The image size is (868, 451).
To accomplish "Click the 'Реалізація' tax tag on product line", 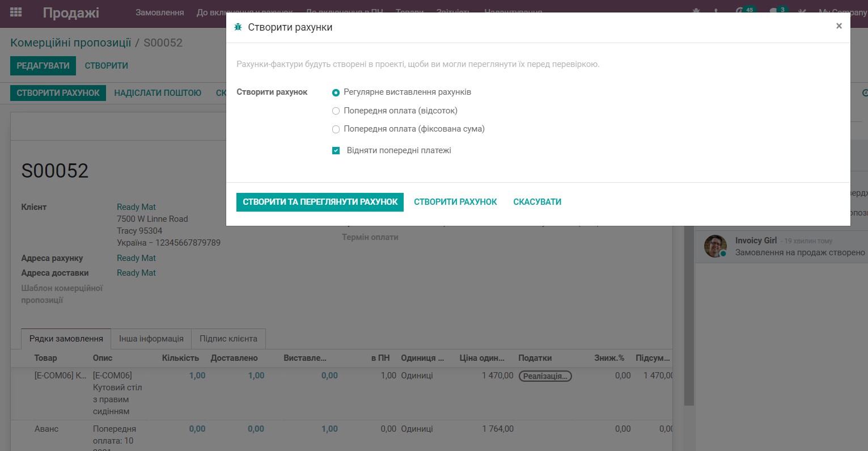I will coord(545,376).
